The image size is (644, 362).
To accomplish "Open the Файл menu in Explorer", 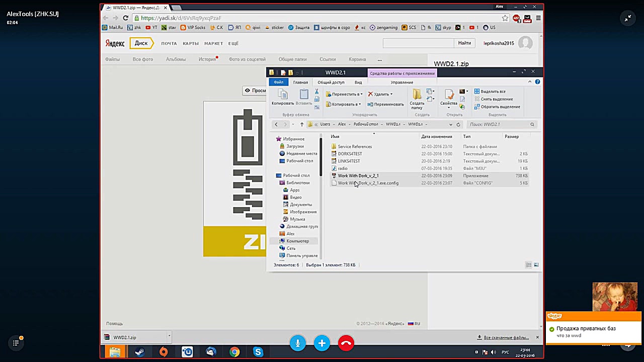I will [279, 82].
